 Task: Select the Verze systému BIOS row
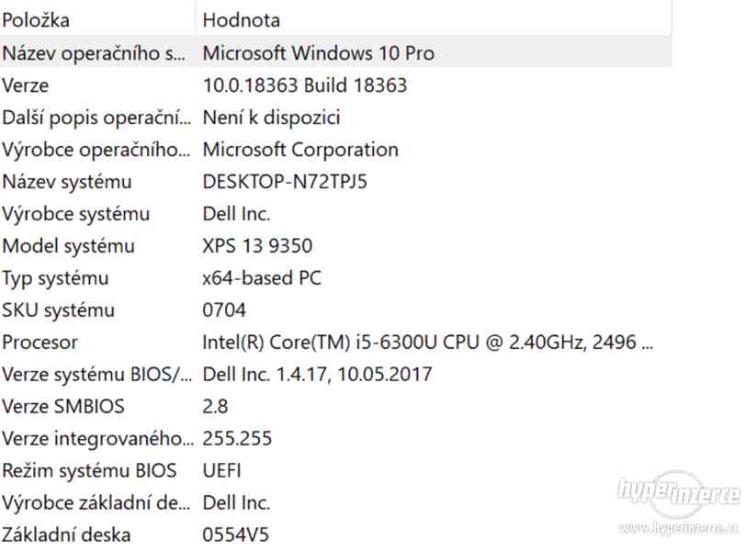point(336,374)
